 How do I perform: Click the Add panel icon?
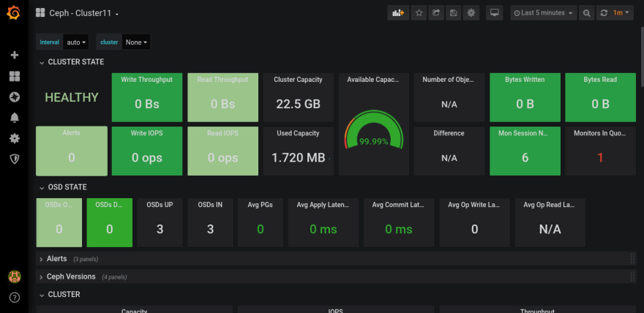[398, 12]
